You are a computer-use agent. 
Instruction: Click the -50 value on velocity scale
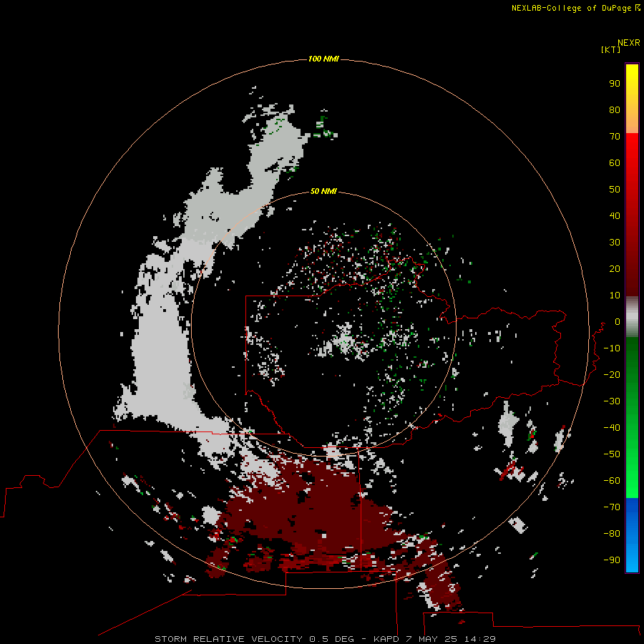tap(612, 454)
